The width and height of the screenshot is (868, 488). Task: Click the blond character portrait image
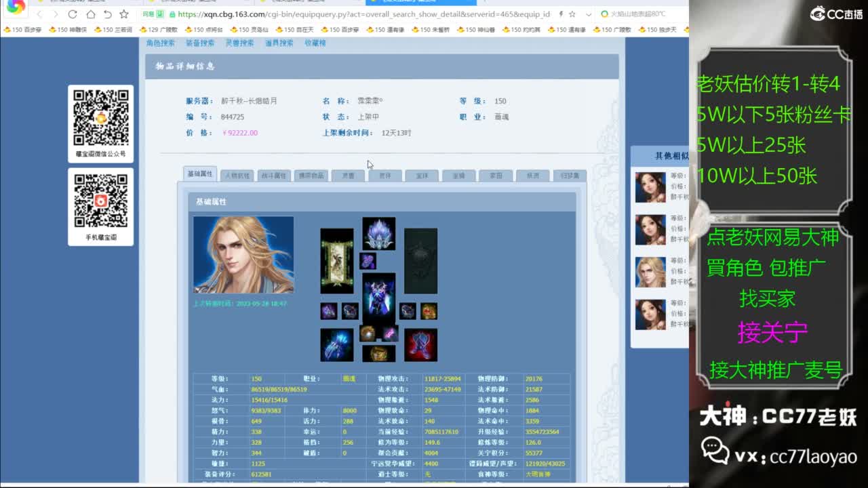click(x=243, y=255)
